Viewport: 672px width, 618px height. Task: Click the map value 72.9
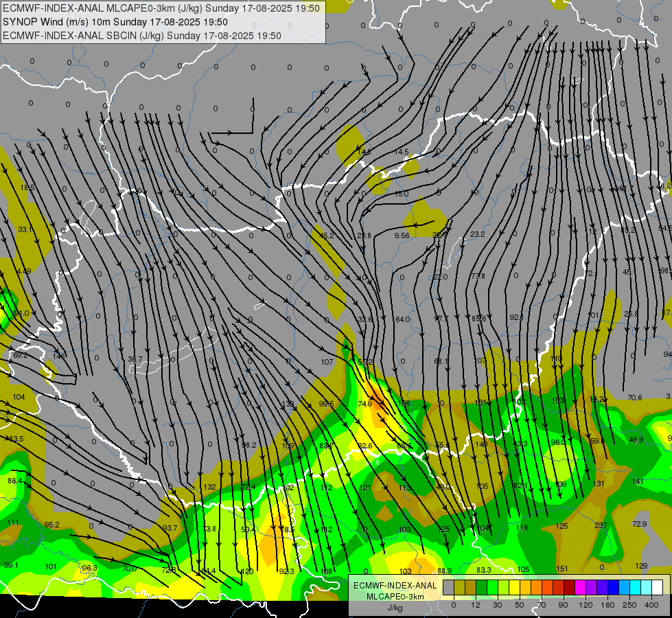(640, 524)
